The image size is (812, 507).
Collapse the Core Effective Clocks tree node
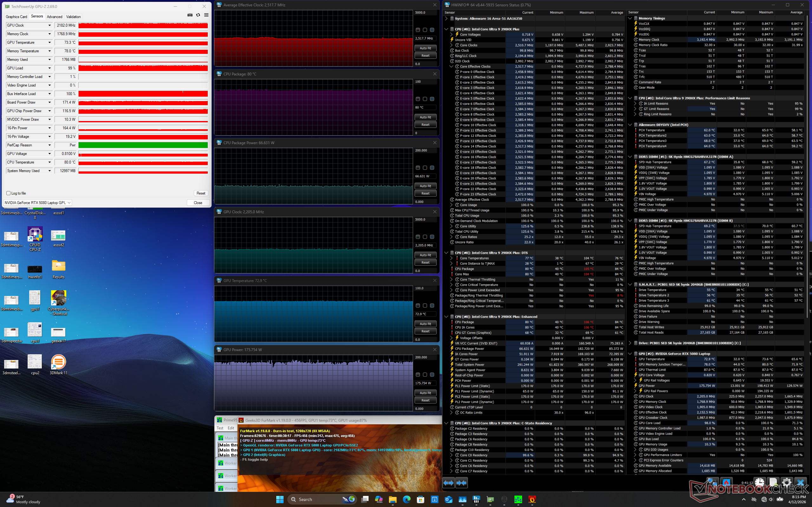click(452, 67)
